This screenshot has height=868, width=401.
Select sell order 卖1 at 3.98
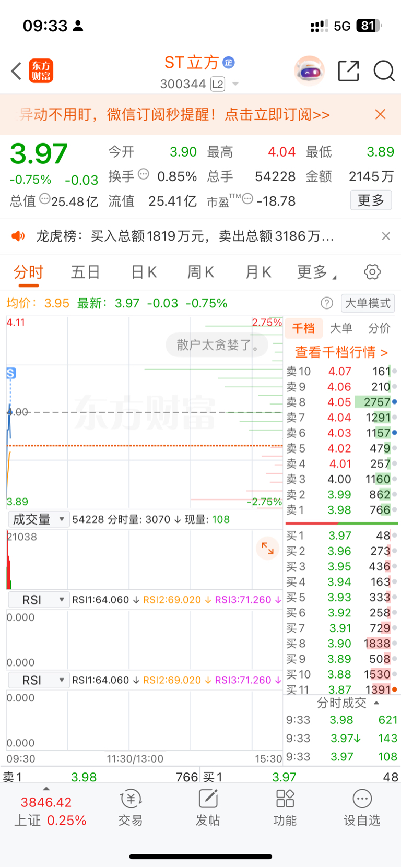(341, 510)
